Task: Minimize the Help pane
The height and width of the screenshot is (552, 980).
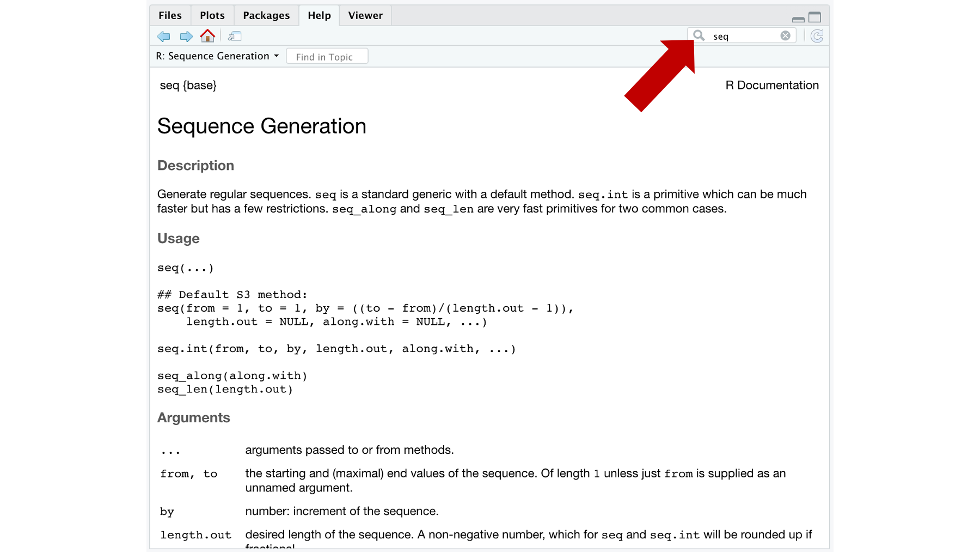Action: pos(798,19)
